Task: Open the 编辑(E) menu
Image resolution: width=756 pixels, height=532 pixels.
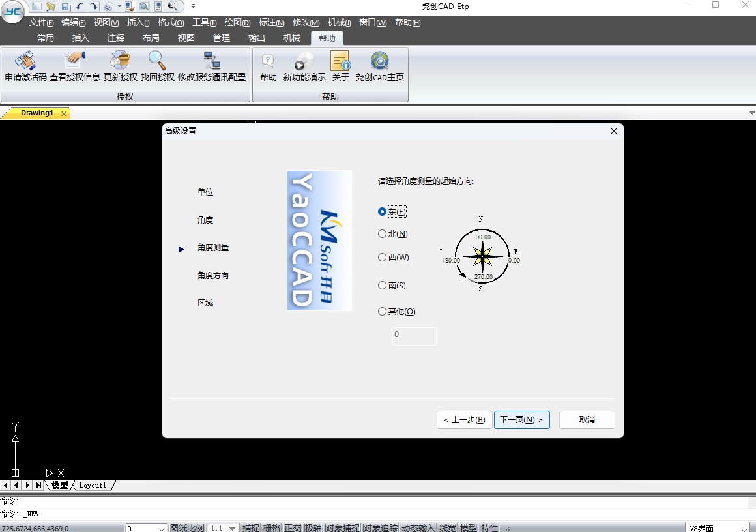Action: coord(73,23)
